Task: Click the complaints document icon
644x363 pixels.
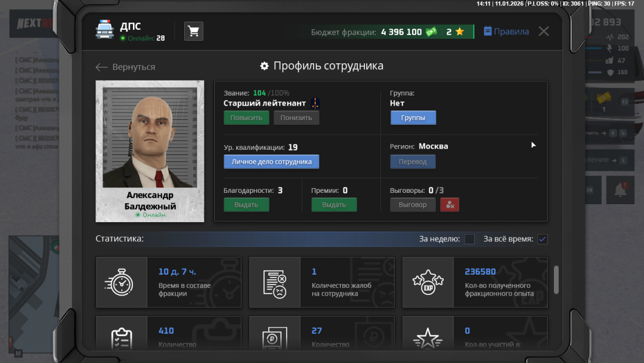Action: click(x=275, y=282)
